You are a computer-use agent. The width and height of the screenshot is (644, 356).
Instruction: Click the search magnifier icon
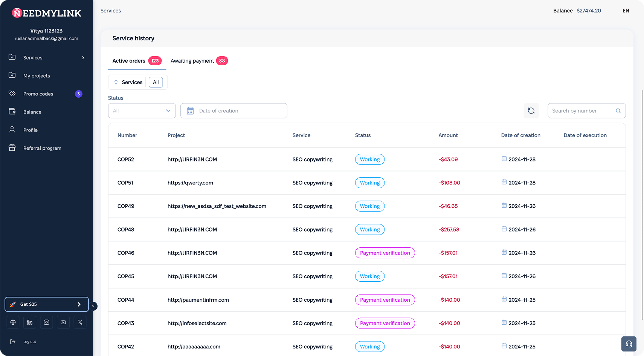click(x=618, y=111)
